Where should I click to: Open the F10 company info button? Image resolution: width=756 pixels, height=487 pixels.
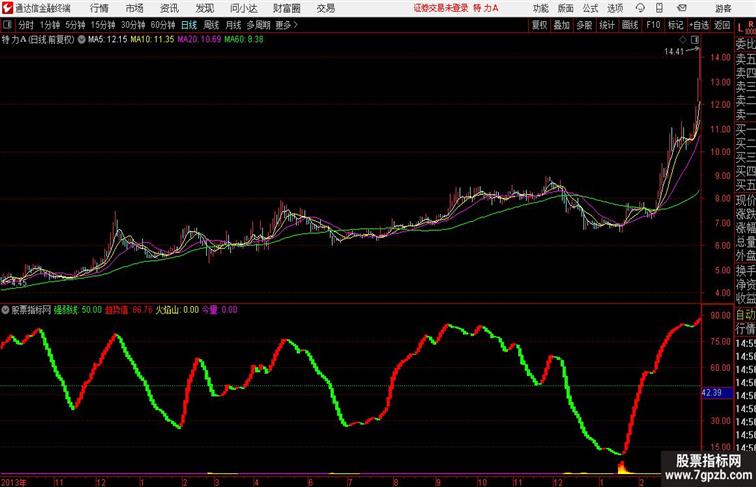[653, 25]
